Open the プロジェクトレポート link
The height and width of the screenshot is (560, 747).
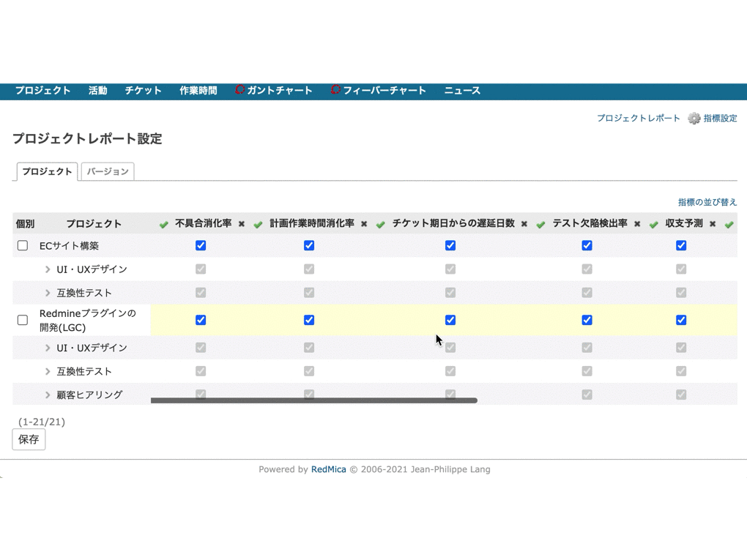pos(639,118)
